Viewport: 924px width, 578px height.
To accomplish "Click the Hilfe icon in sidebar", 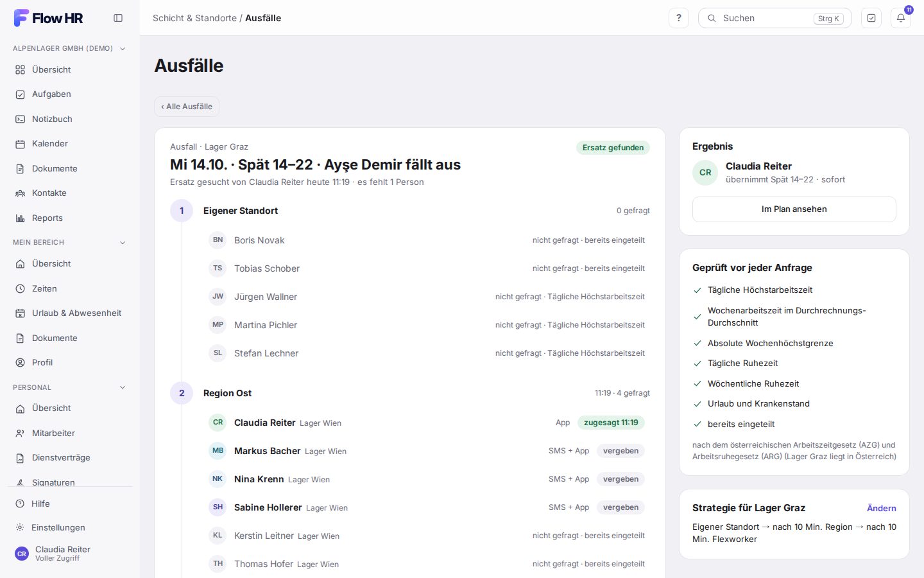I will click(21, 504).
